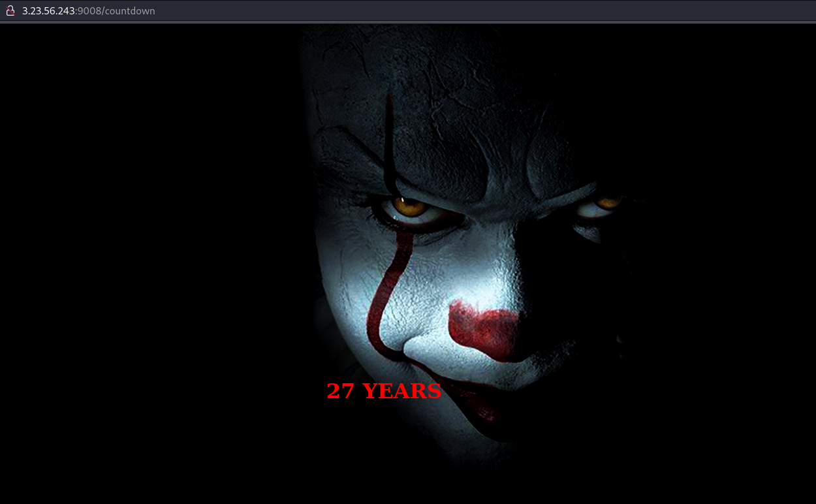Click the countdown path in the address

[133, 10]
